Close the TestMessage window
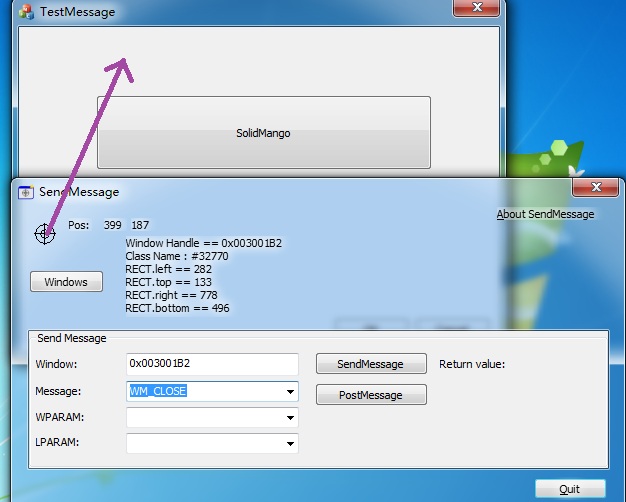This screenshot has width=626, height=502. 477,8
